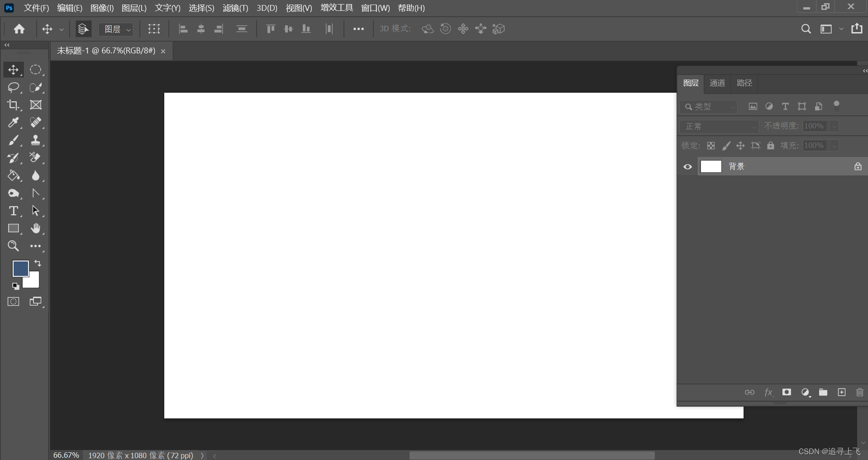Open the workspace switcher dropdown
The width and height of the screenshot is (868, 460).
[x=841, y=29]
